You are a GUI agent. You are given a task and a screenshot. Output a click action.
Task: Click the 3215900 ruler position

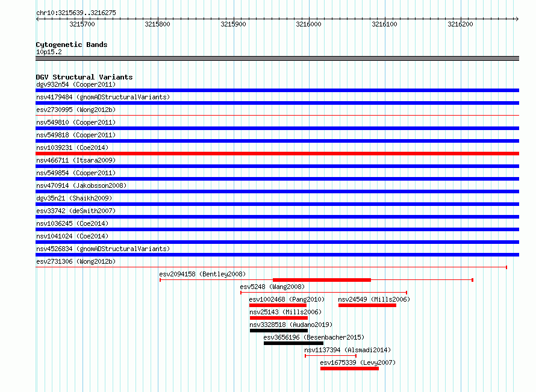coord(233,24)
